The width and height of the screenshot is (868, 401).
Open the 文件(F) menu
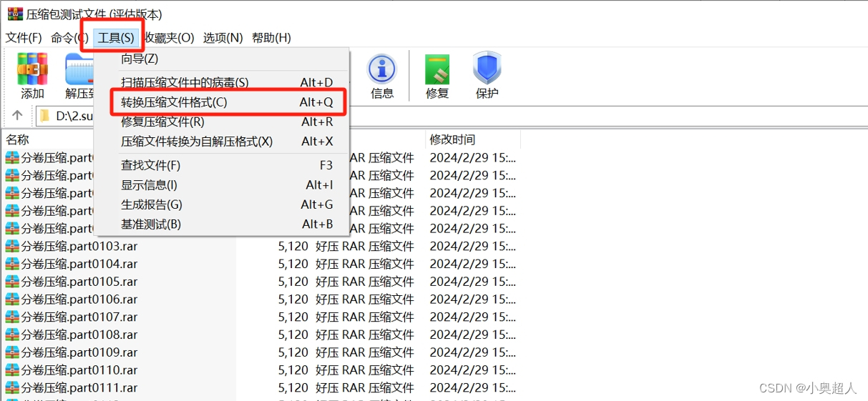24,37
